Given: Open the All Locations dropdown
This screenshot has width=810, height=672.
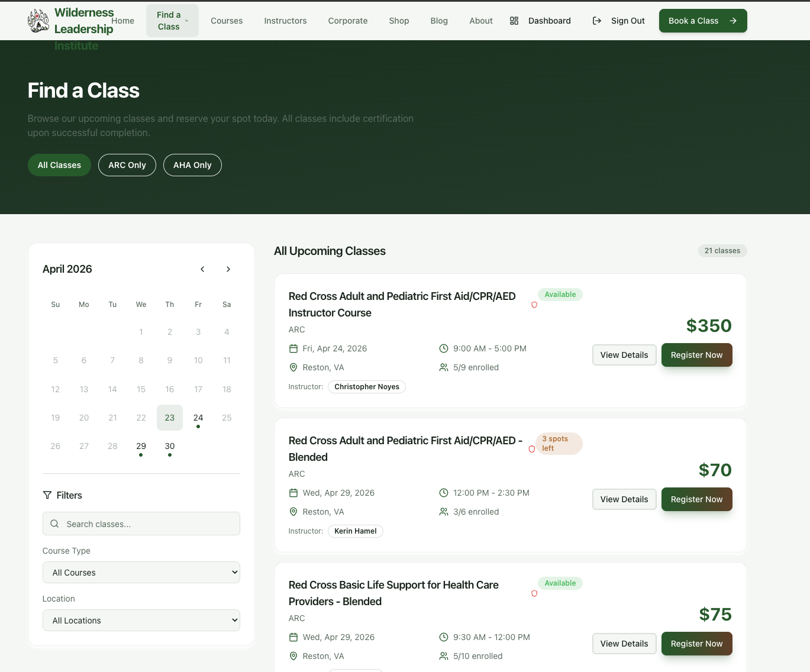Looking at the screenshot, I should click(x=141, y=620).
